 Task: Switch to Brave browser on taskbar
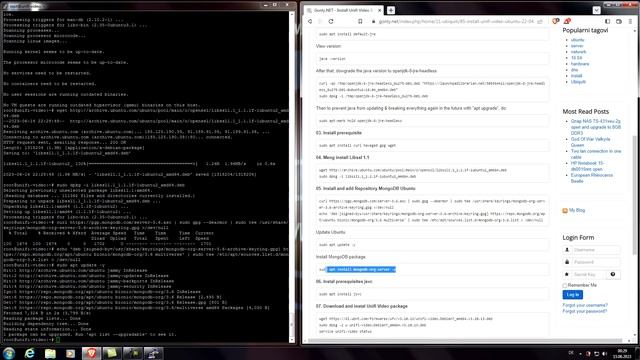coord(91,353)
